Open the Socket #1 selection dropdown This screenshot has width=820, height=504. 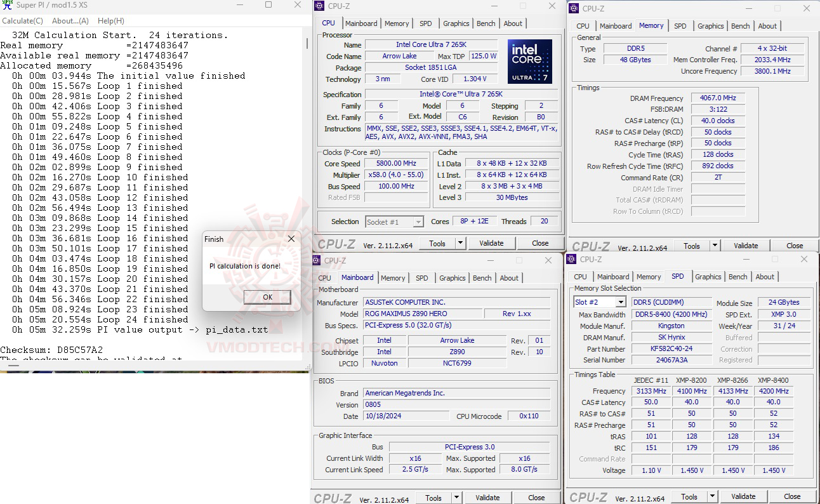(394, 222)
